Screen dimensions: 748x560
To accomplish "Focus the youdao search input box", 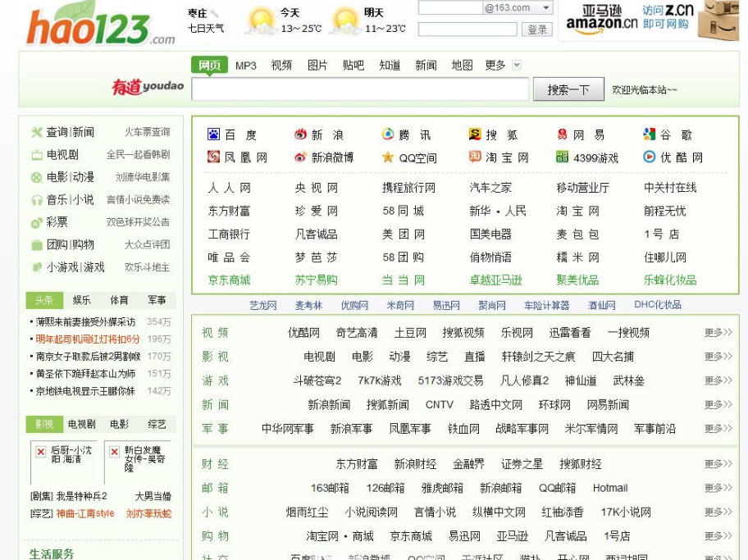I will [x=360, y=89].
